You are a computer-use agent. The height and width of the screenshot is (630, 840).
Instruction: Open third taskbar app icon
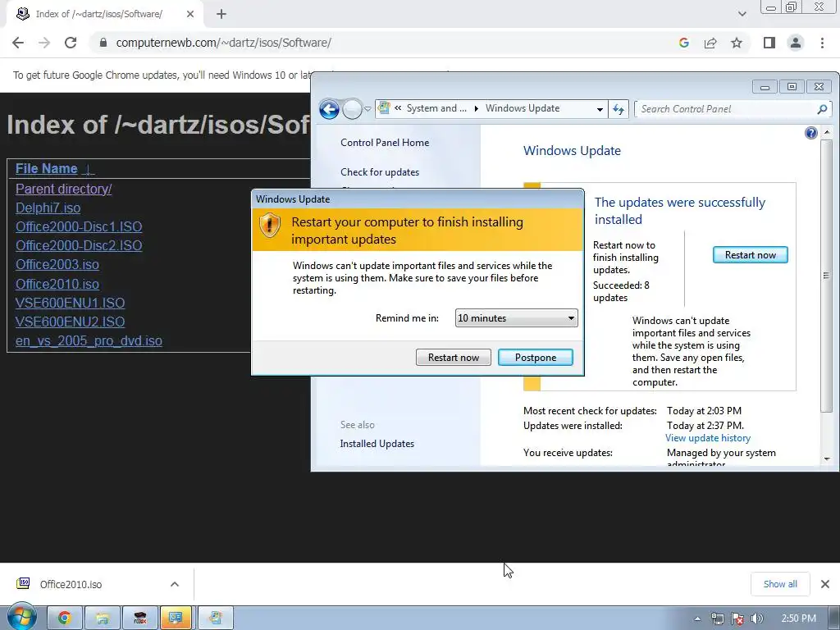(140, 618)
